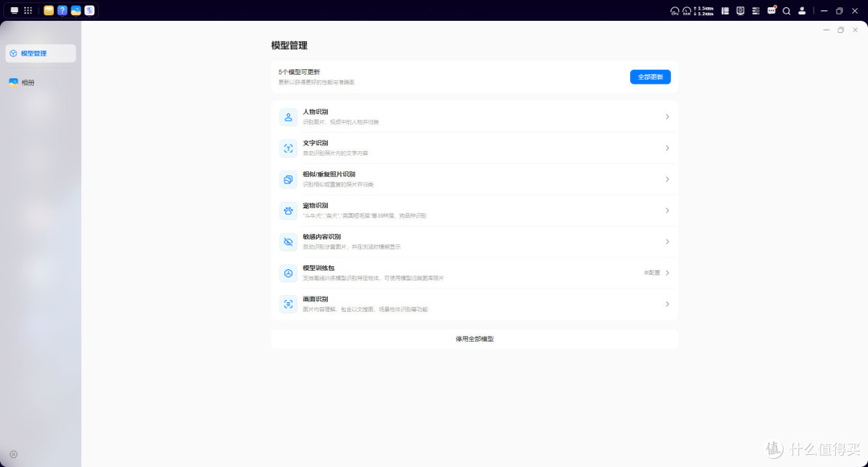Click the settings gear at sidebar bottom
This screenshot has height=467, width=868.
click(x=14, y=454)
